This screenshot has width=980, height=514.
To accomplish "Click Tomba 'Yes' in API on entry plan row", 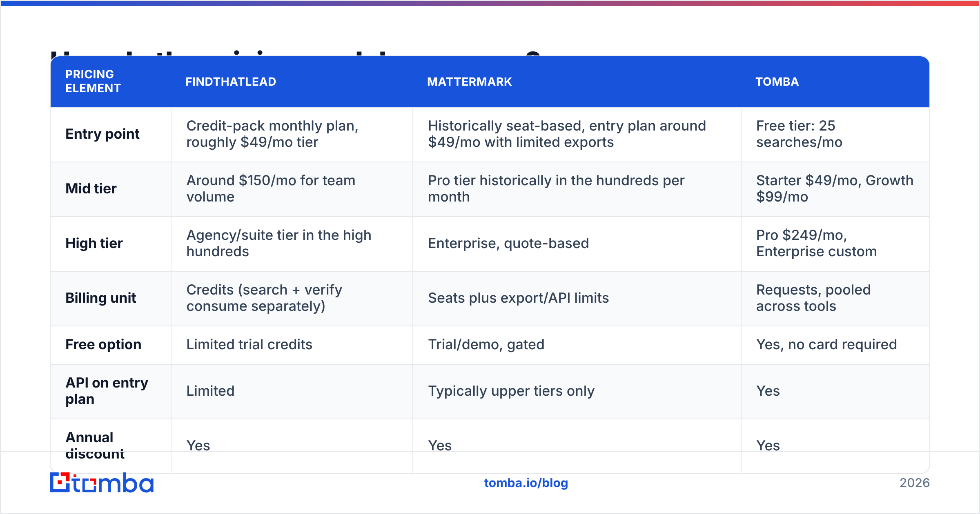I will (768, 391).
